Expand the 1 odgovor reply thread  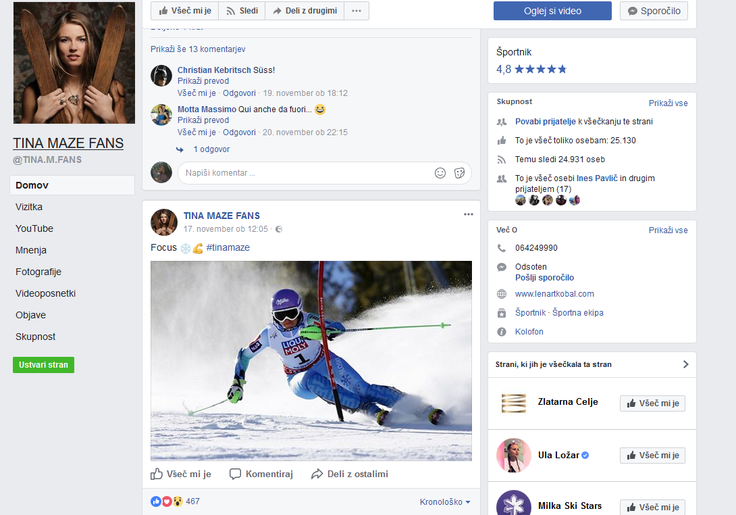[x=211, y=149]
